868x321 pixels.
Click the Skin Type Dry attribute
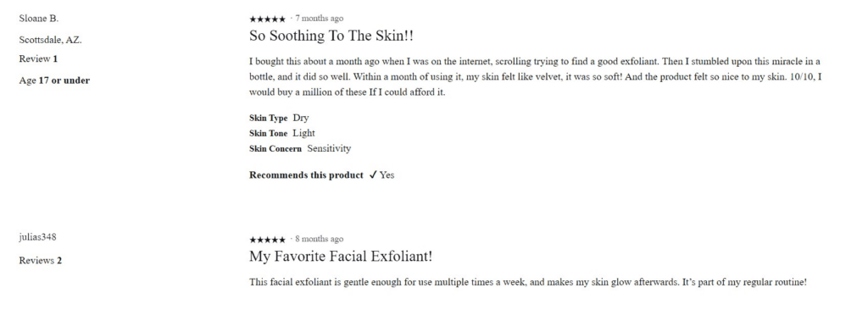point(279,118)
